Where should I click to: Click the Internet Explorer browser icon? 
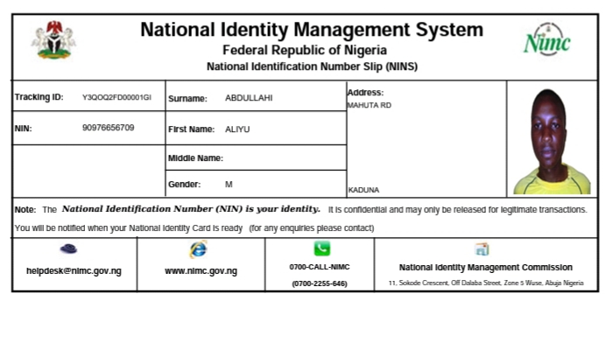click(x=198, y=249)
